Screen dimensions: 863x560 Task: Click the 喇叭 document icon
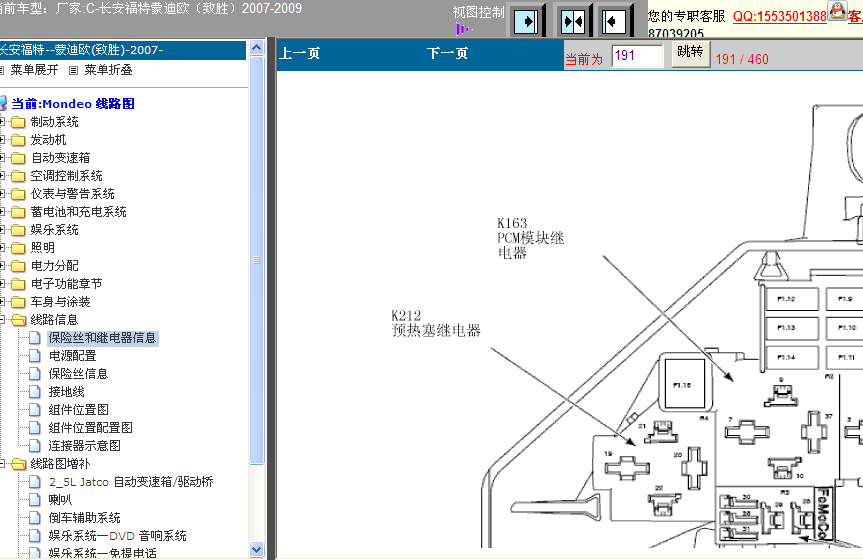35,500
